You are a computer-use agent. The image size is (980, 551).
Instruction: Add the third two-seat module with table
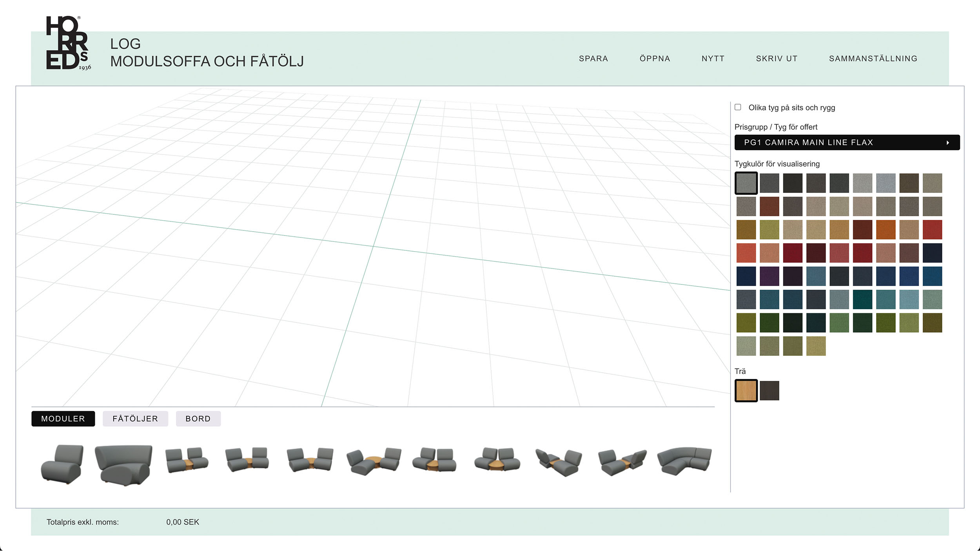(310, 460)
